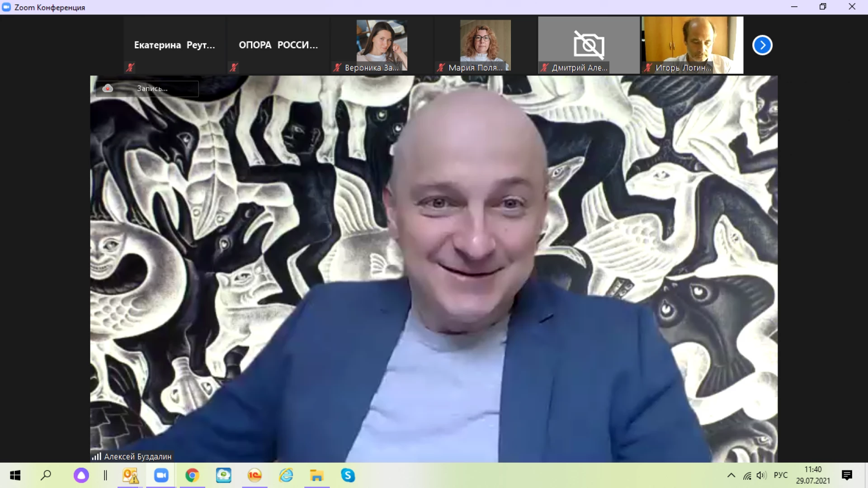Viewport: 868px width, 488px height.
Task: Open the Zoom taskbar icon
Action: pyautogui.click(x=161, y=475)
